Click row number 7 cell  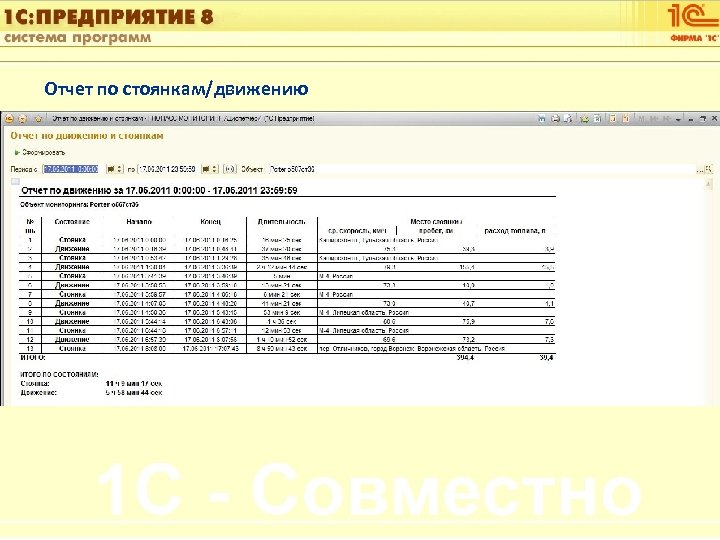[30, 294]
